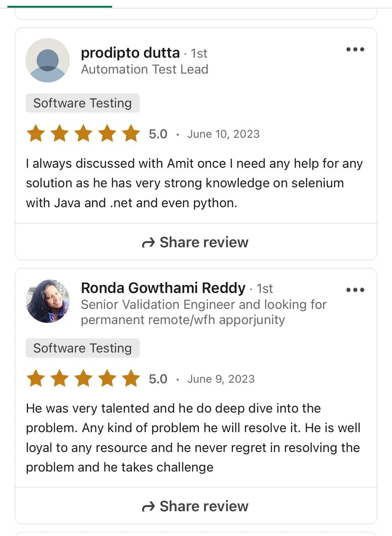Click the Ronda Gowthami Reddy name
392x536 pixels.
[163, 288]
